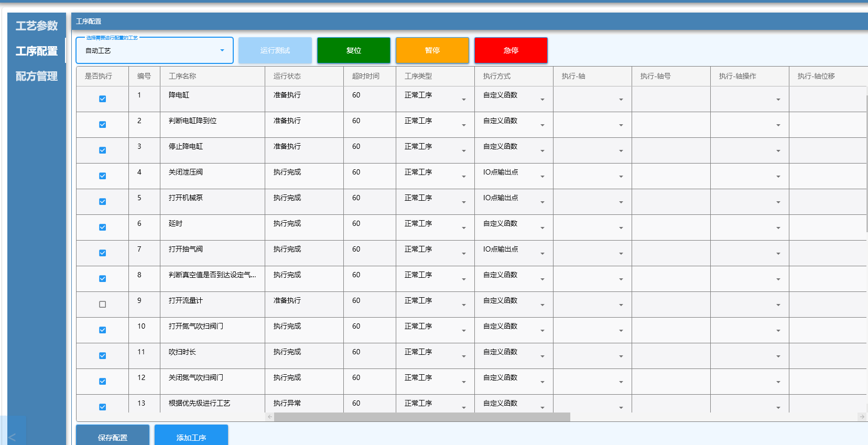Image resolution: width=868 pixels, height=445 pixels.
Task: Click timeout value 60 in row 5
Action: 356,198
